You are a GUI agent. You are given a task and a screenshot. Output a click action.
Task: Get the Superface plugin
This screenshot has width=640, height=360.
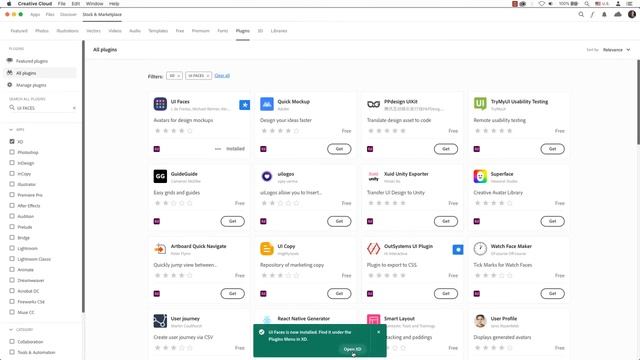coord(553,221)
